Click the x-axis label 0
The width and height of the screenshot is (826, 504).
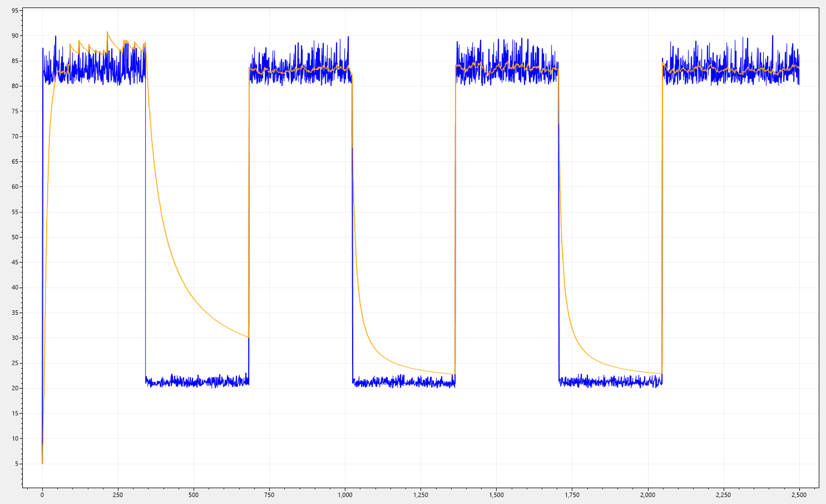click(42, 495)
